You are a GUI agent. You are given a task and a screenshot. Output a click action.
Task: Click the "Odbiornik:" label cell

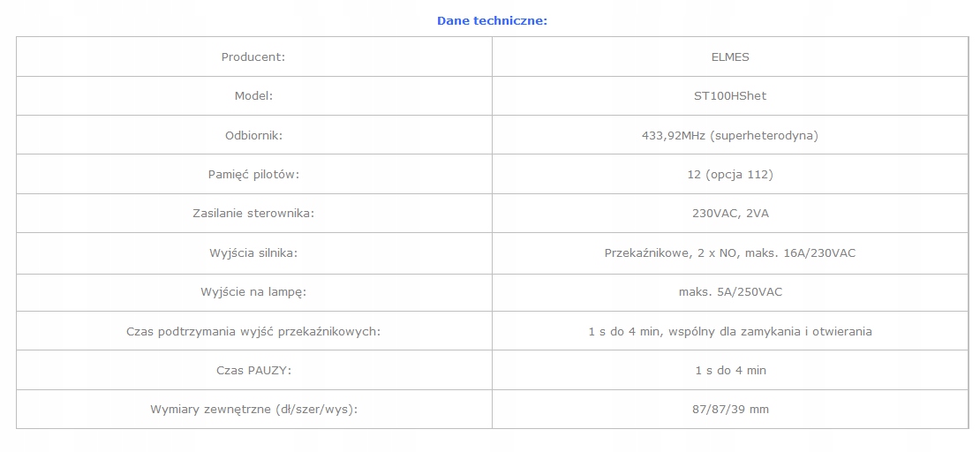tap(253, 136)
